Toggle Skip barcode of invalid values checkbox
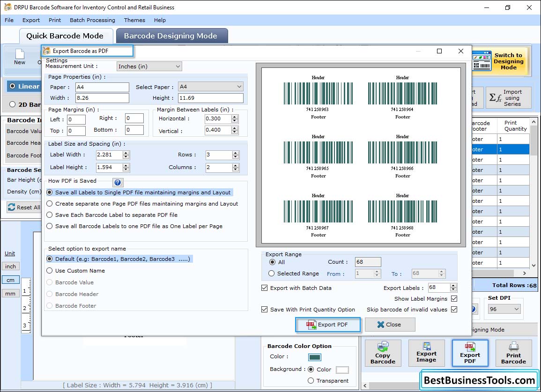Screen dimensions: 541x392 click(454, 309)
